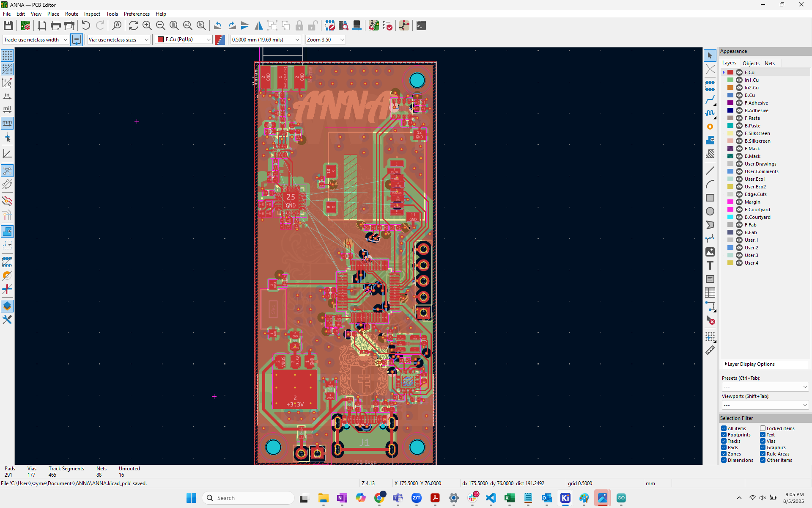
Task: Select the Draw Rectangle tool
Action: coord(710,198)
